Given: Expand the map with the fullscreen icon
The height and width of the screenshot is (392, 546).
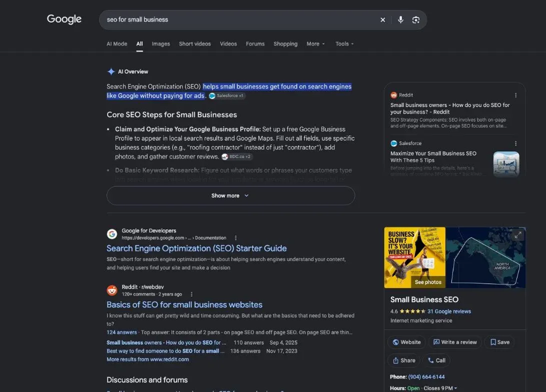Looking at the screenshot, I should coord(518,235).
